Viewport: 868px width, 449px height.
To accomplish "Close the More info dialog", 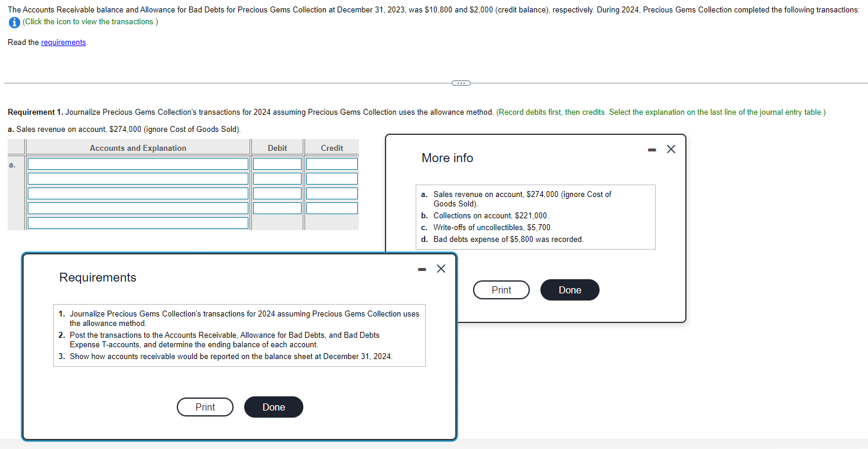I will click(671, 150).
